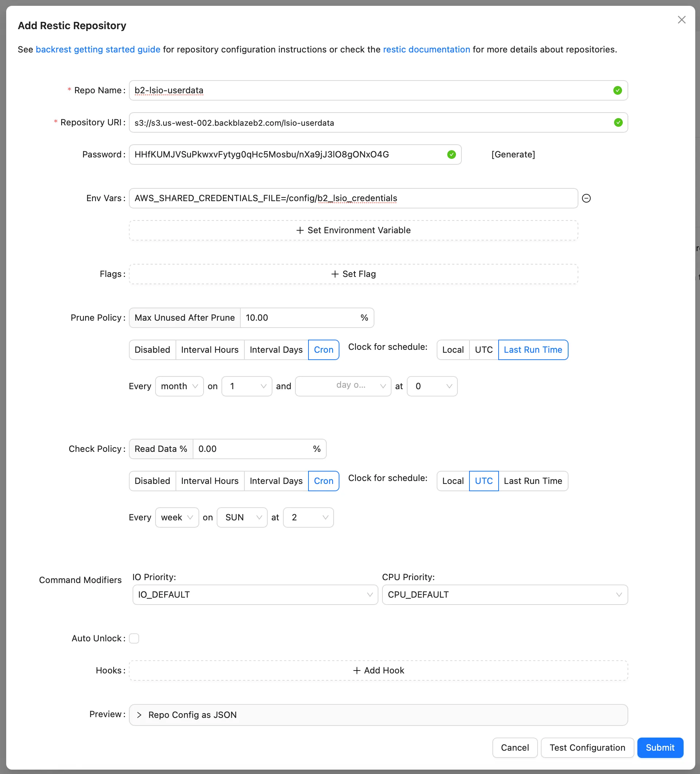Open the prune day-of-month dropdown showing 1
Image resolution: width=700 pixels, height=774 pixels.
[247, 386]
